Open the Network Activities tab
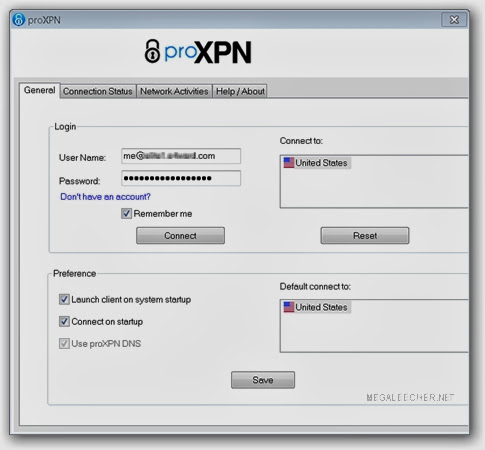485x450 pixels. pyautogui.click(x=174, y=91)
